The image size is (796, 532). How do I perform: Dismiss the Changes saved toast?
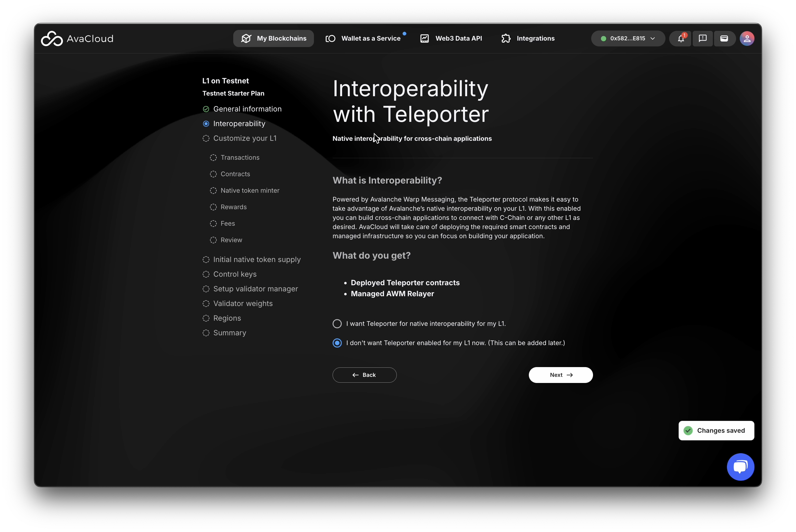coord(716,431)
